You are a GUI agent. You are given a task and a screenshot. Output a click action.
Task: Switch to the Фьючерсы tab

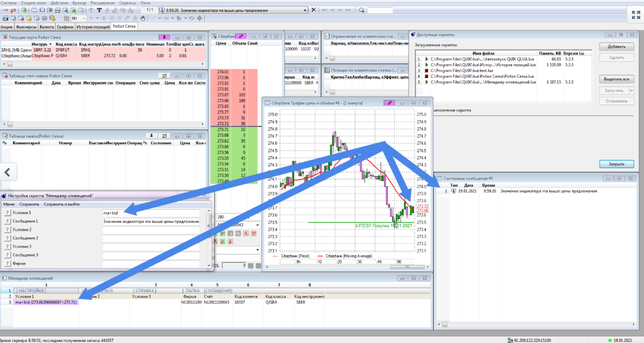(x=27, y=27)
